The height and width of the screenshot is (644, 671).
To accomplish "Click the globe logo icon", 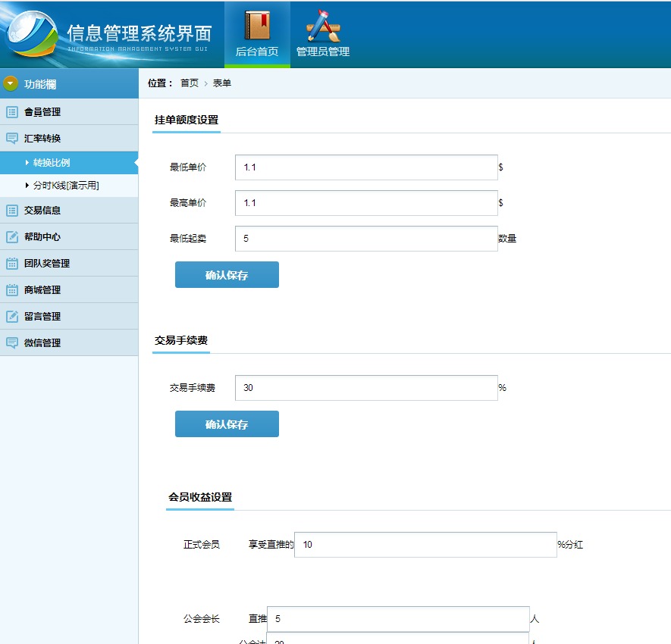I will pos(31,34).
